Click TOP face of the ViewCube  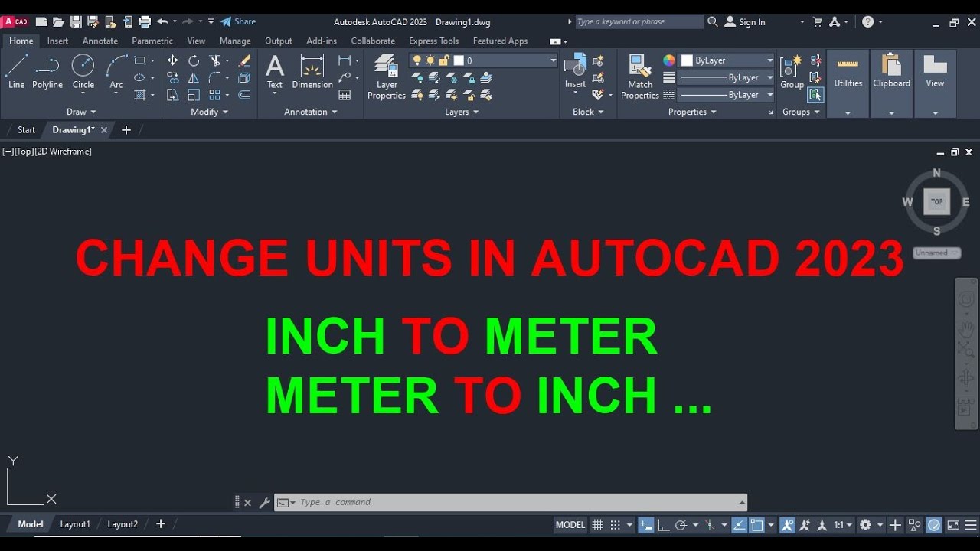(936, 202)
